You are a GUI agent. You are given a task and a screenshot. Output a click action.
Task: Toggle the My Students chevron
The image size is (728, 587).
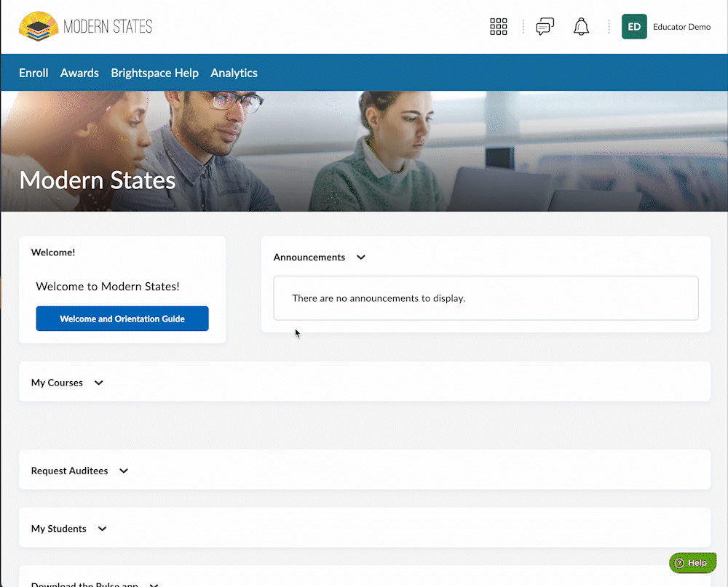103,529
